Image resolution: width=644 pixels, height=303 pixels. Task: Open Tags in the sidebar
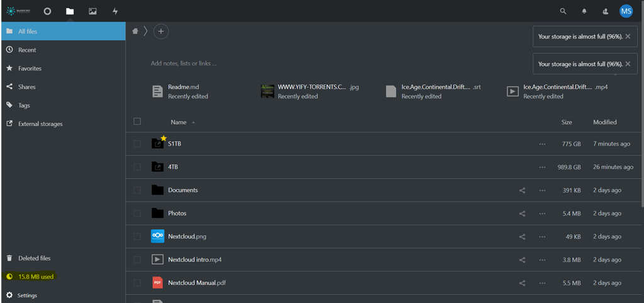64,105
